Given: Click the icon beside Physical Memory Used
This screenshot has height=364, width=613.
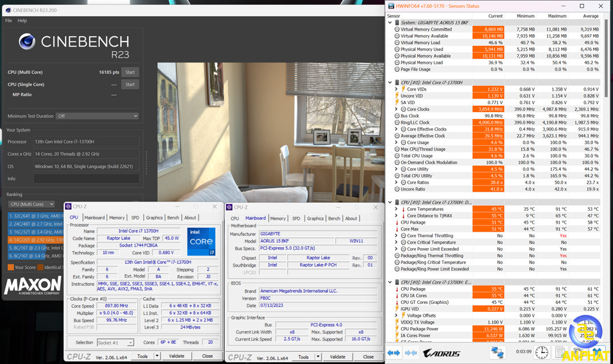Looking at the screenshot, I should click(397, 49).
